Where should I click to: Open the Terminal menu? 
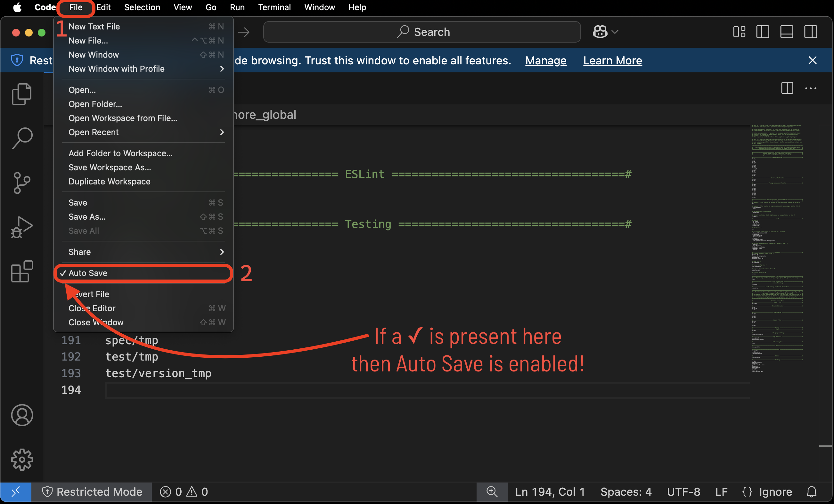[274, 7]
